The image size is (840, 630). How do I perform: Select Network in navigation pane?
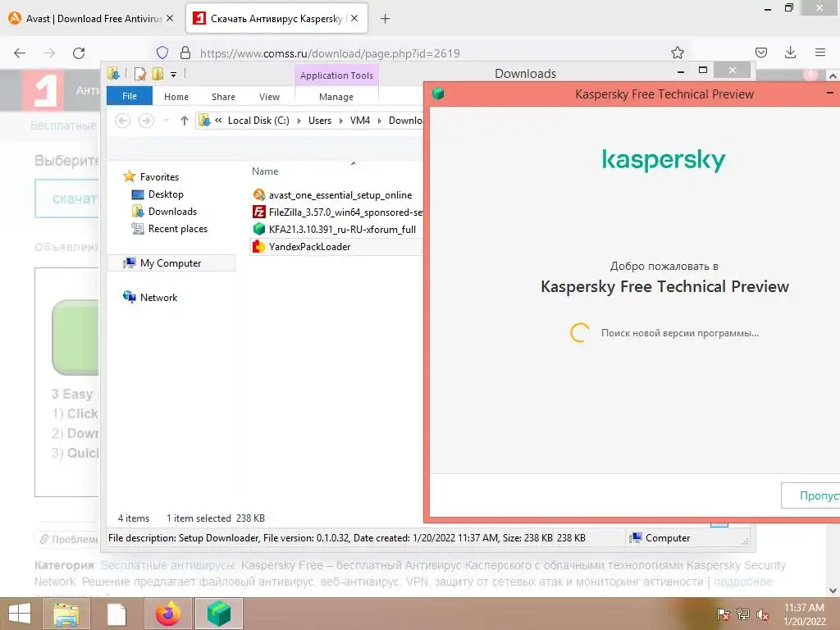[x=158, y=297]
